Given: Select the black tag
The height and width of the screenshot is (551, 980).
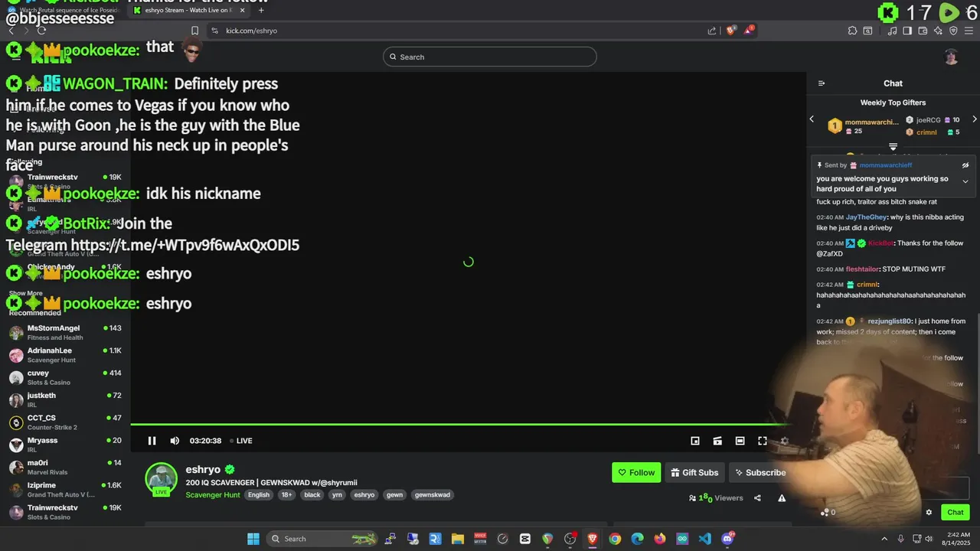Looking at the screenshot, I should 312,495.
